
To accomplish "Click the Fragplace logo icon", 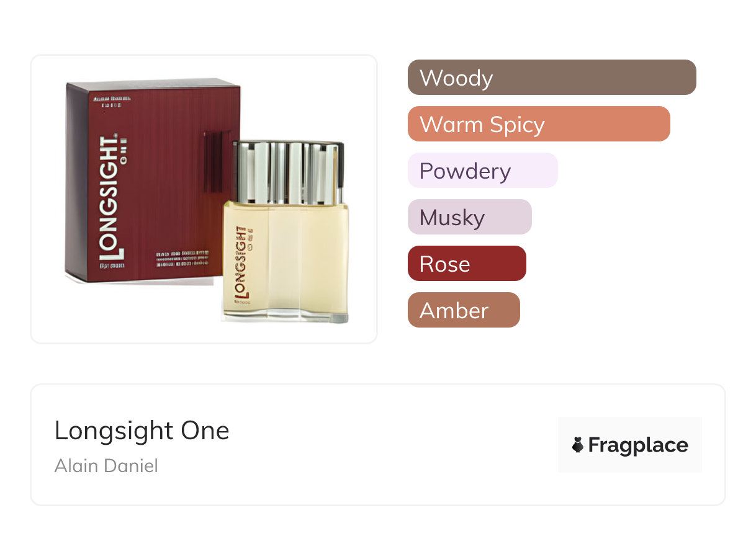I will click(x=578, y=445).
